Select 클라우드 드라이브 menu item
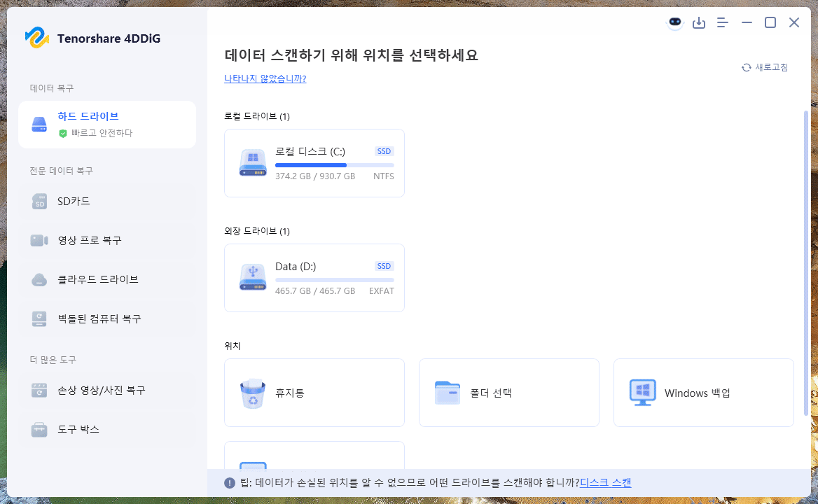 107,280
